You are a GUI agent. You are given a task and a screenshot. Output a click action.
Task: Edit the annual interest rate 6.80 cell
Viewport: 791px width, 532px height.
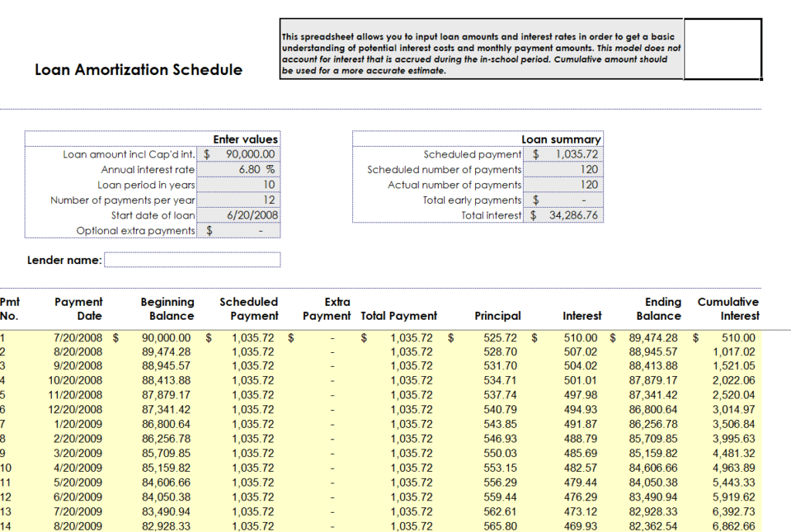click(x=238, y=169)
